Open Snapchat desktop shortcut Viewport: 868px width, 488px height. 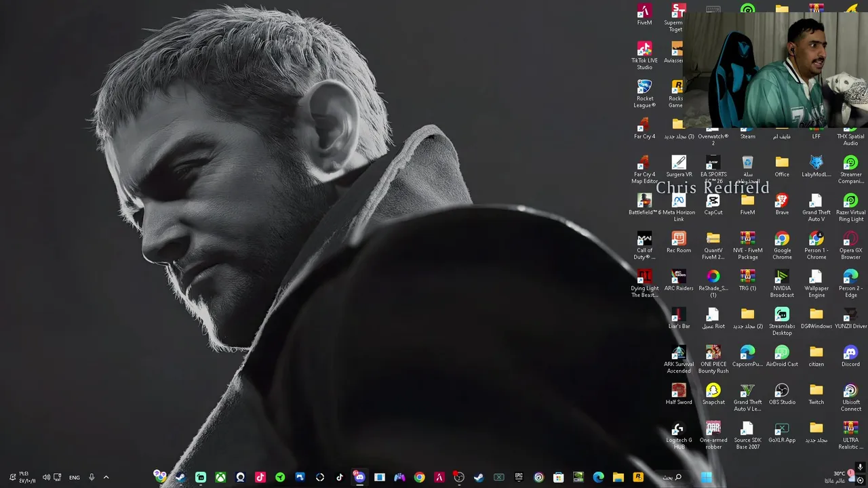(x=713, y=394)
